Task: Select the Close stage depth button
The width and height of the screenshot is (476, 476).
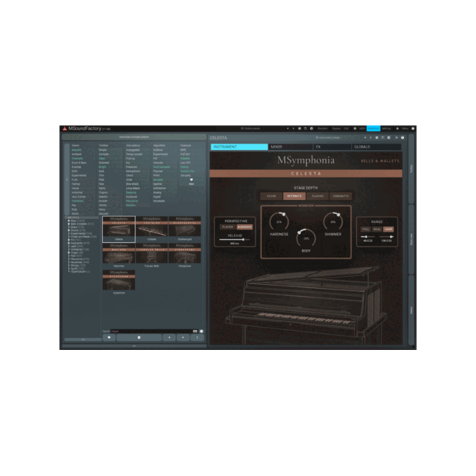Action: [x=271, y=196]
